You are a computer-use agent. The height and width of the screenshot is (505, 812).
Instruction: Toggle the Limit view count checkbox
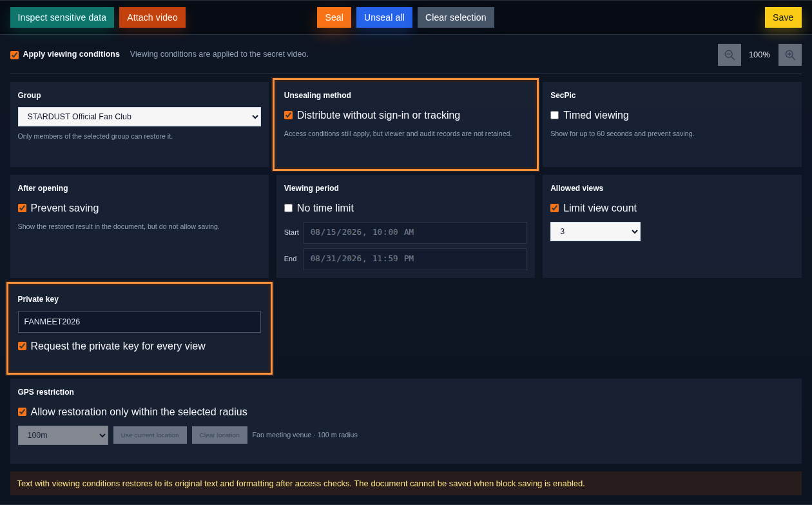pos(554,208)
